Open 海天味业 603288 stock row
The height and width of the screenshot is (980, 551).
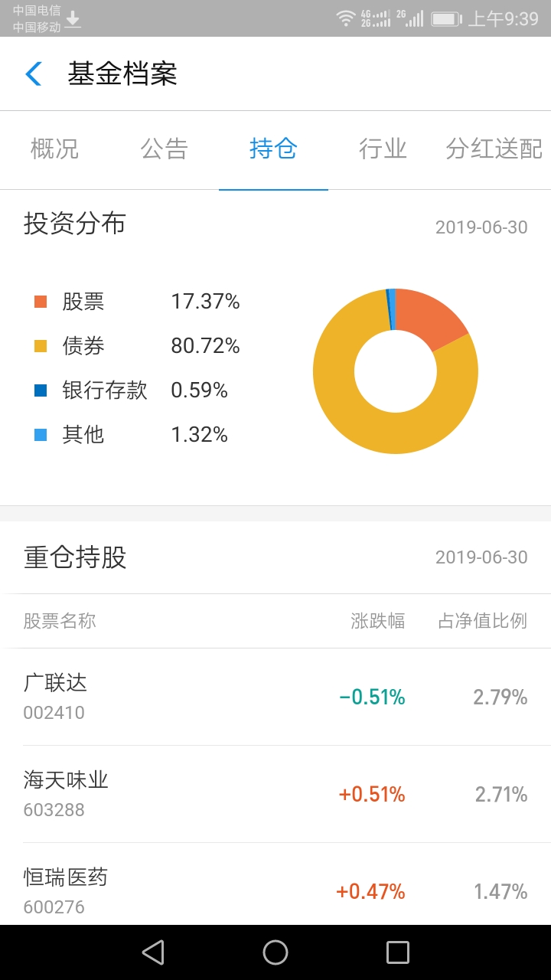(275, 794)
